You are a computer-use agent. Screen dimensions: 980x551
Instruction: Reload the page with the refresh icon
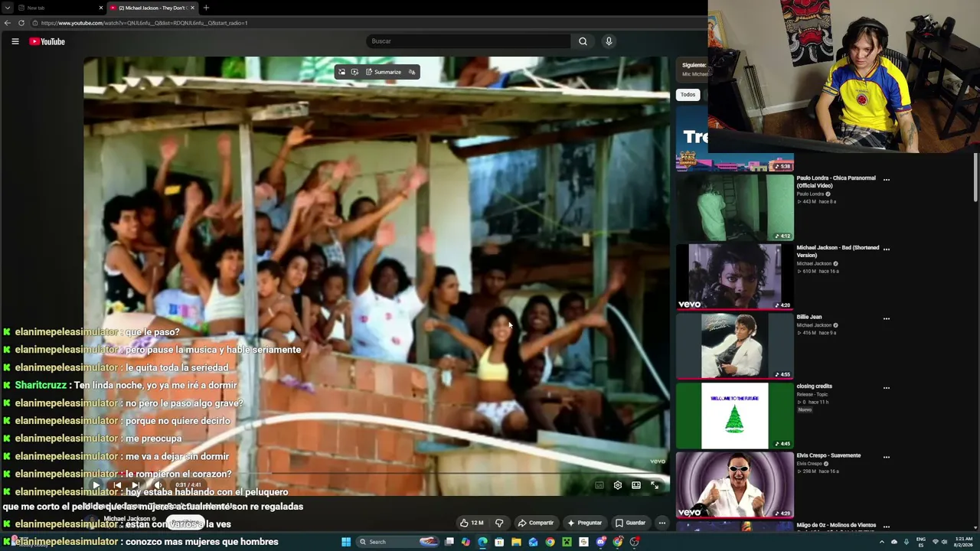click(21, 23)
